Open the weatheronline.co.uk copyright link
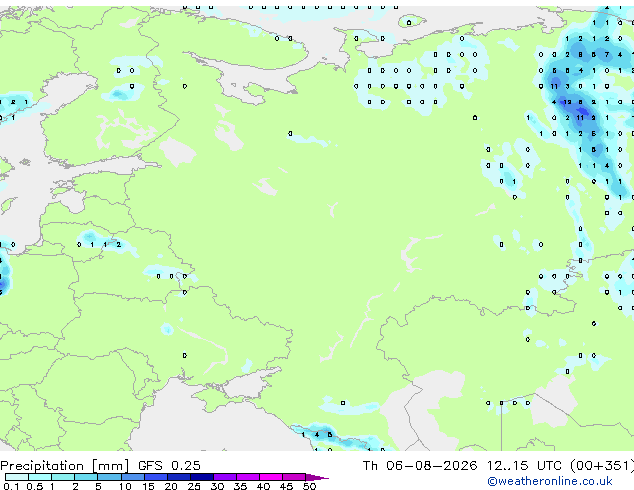Screen dimensions: 634x490 click(x=550, y=481)
